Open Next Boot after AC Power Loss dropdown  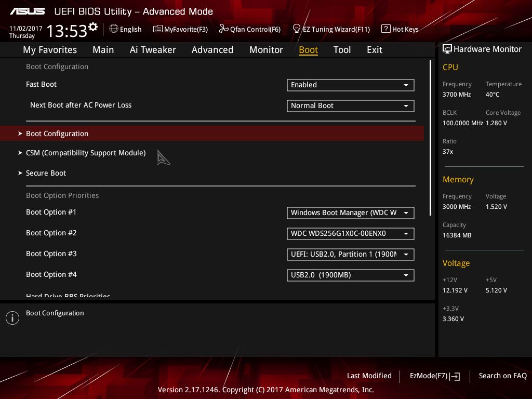[350, 106]
